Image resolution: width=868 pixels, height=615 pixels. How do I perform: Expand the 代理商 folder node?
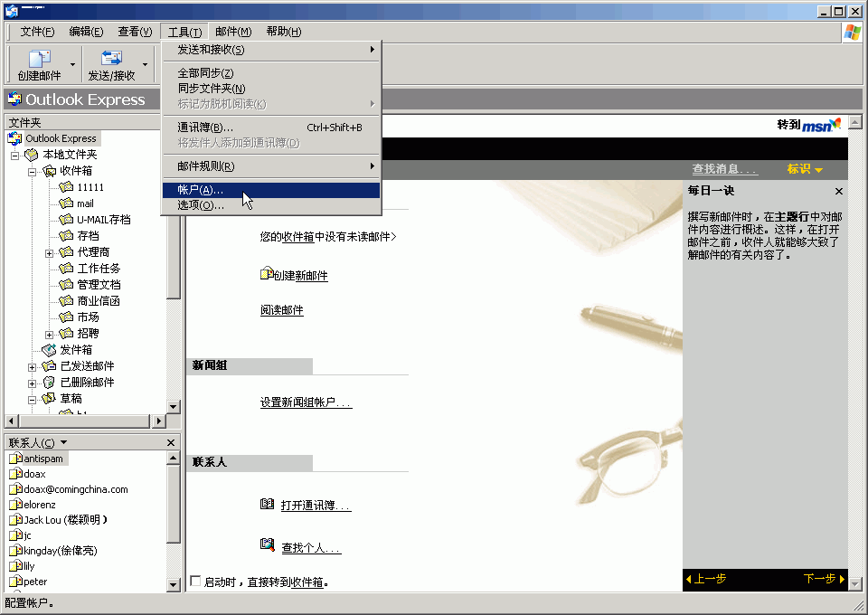coord(49,253)
